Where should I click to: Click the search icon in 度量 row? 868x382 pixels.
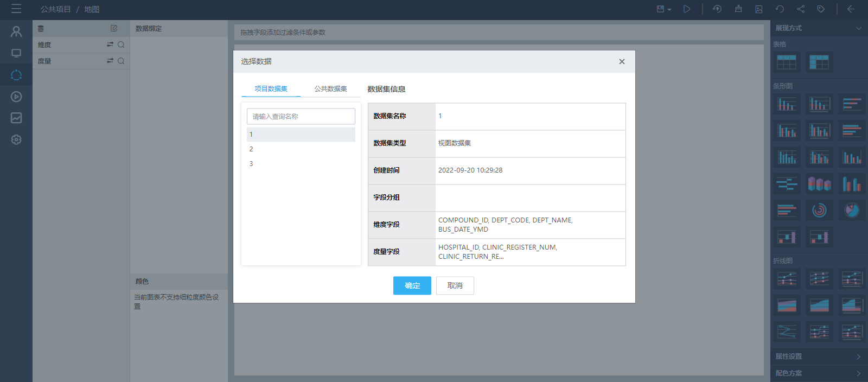121,61
